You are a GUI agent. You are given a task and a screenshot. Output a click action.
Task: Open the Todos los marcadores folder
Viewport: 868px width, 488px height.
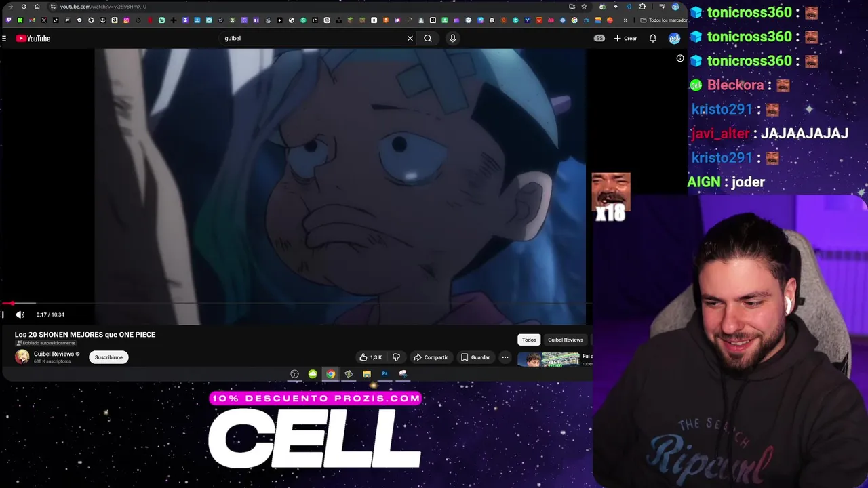[664, 20]
